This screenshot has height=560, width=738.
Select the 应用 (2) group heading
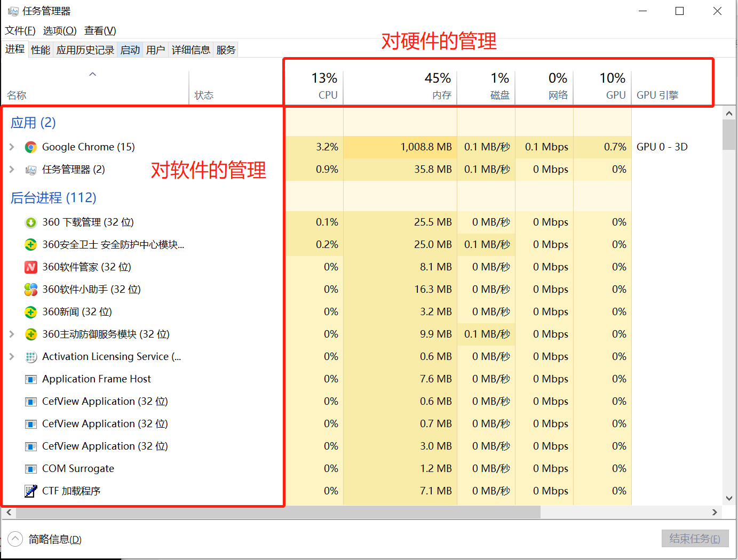(33, 123)
